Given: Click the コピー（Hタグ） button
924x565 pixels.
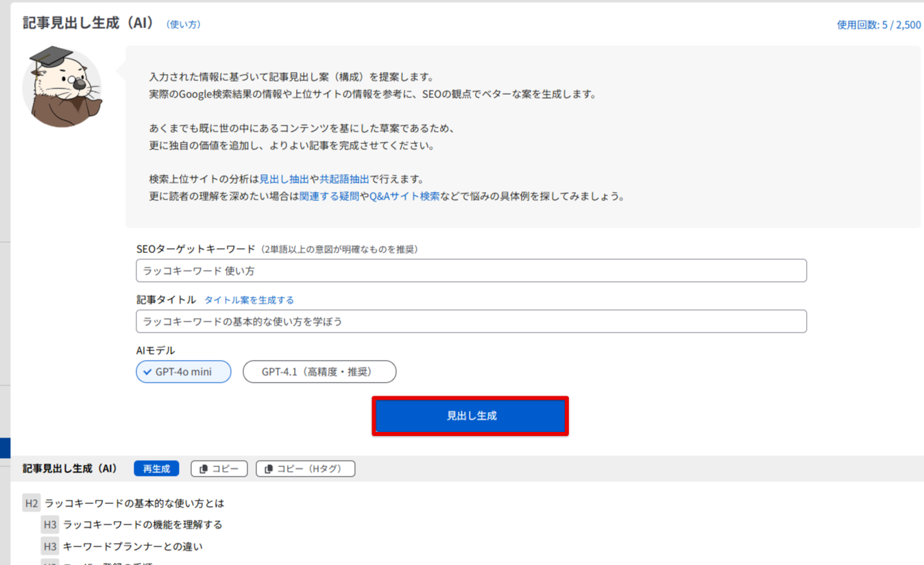Looking at the screenshot, I should point(306,469).
